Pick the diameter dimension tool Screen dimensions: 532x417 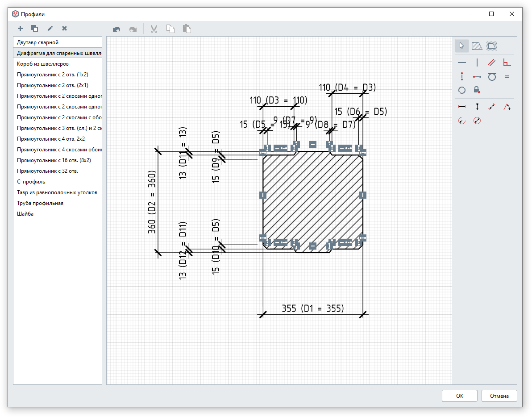[477, 121]
